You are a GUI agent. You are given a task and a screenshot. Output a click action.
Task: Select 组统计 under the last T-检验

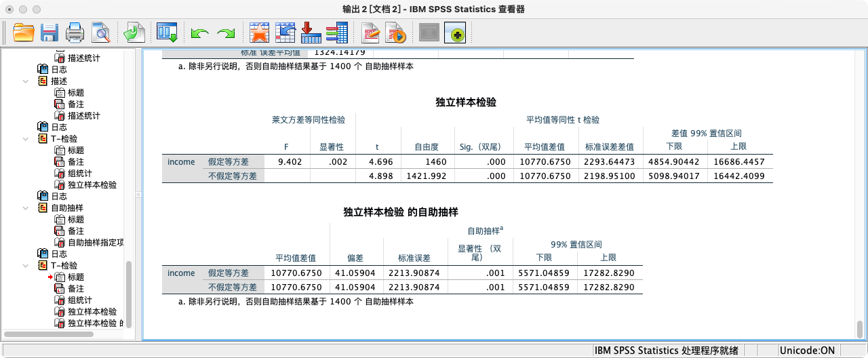click(x=80, y=300)
